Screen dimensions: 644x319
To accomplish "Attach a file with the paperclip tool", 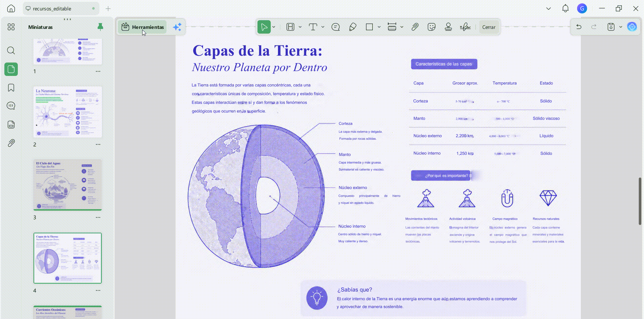I will [415, 27].
